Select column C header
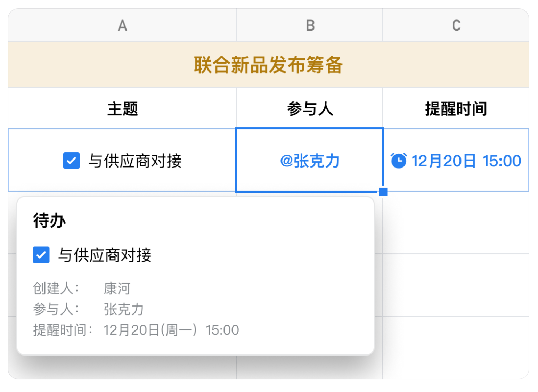 point(456,25)
